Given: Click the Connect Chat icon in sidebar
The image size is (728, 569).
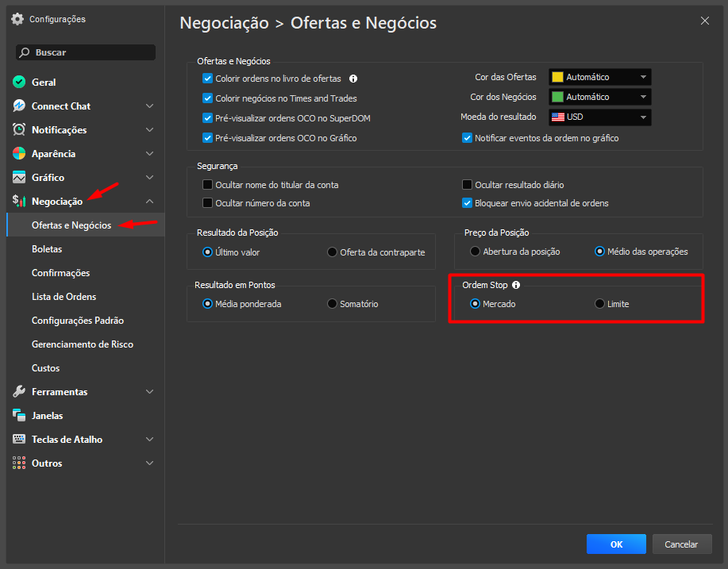Looking at the screenshot, I should coord(19,106).
